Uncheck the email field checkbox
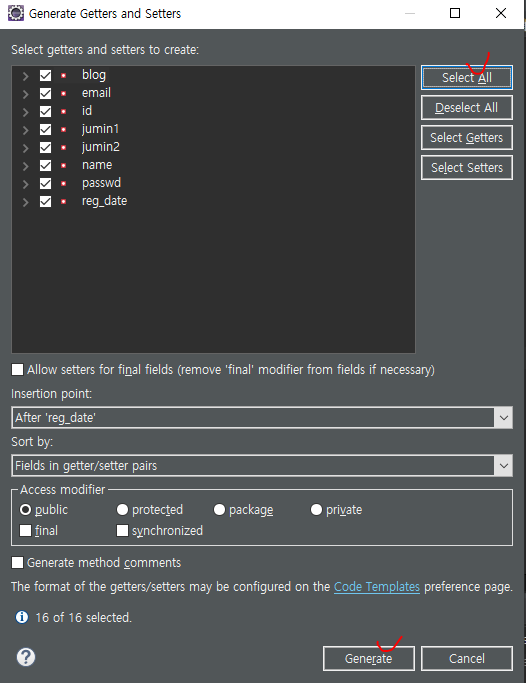 [x=45, y=94]
